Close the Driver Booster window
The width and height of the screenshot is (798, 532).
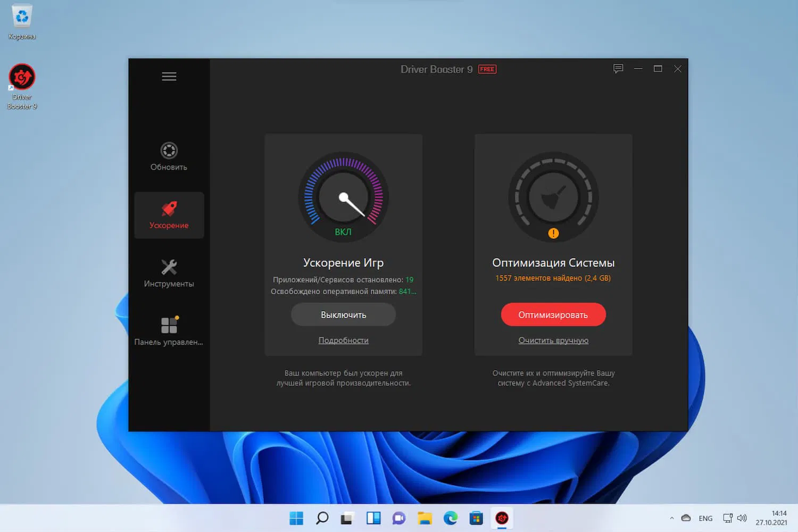pyautogui.click(x=678, y=69)
